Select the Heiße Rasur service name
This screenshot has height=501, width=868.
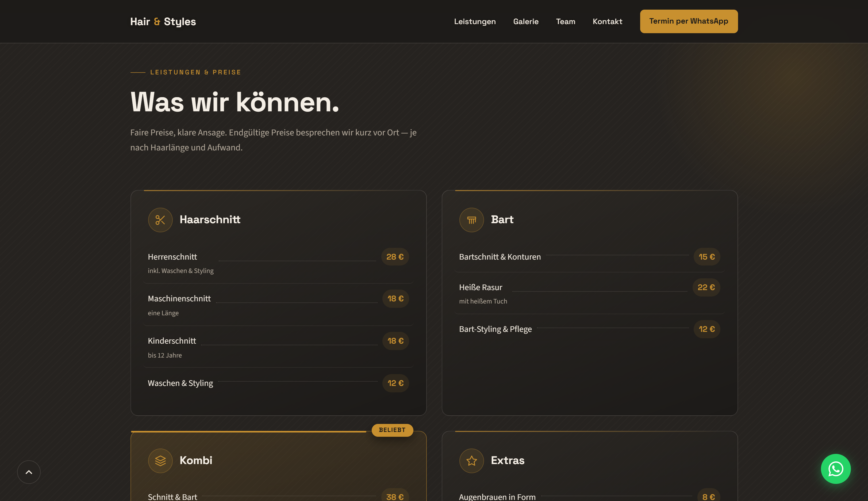(x=481, y=287)
